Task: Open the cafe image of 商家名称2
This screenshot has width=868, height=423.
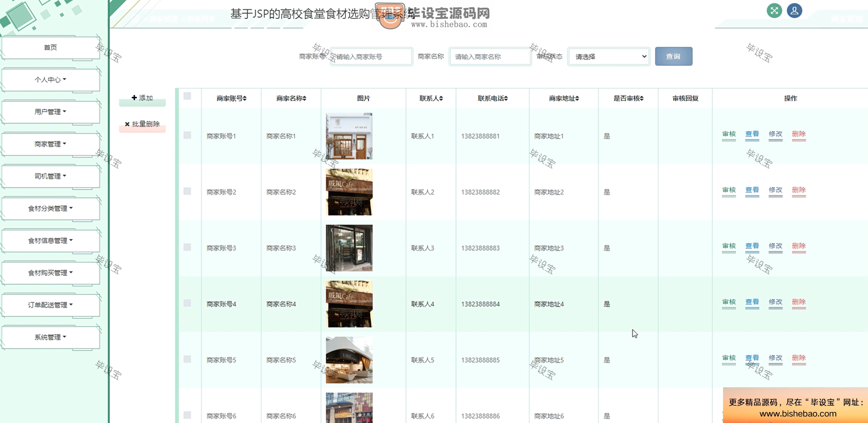Action: (x=349, y=192)
